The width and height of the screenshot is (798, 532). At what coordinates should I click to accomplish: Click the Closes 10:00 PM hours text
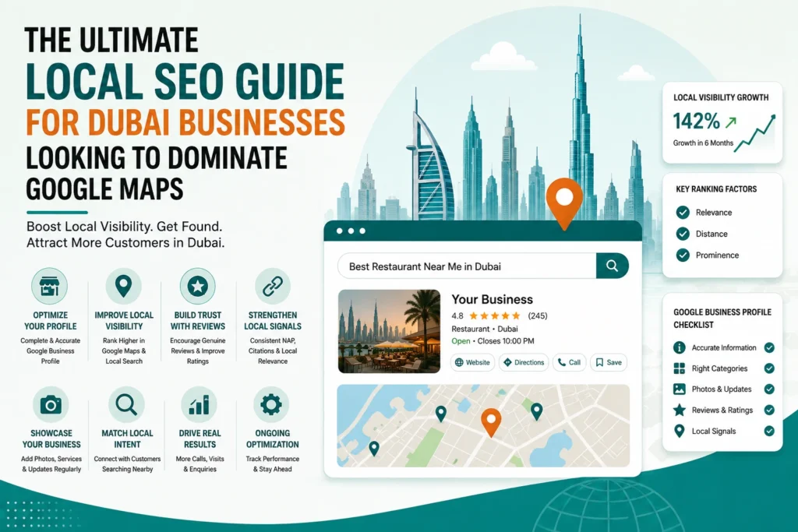coord(506,341)
